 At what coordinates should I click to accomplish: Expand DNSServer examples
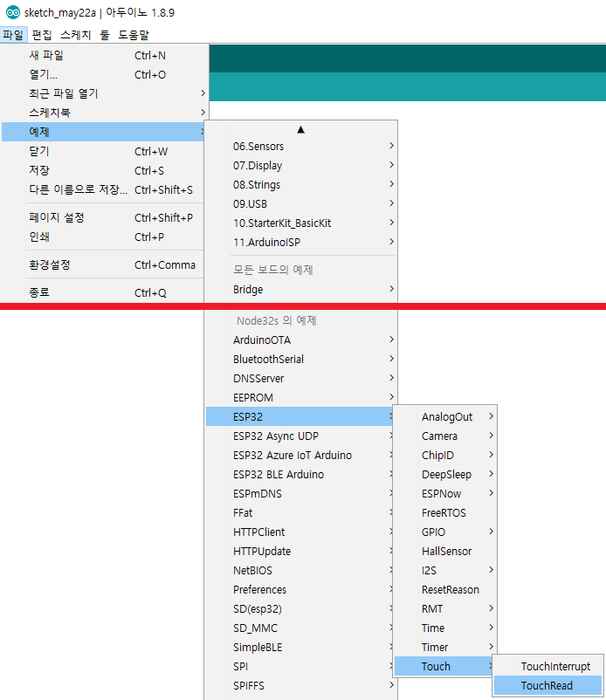pyautogui.click(x=301, y=379)
